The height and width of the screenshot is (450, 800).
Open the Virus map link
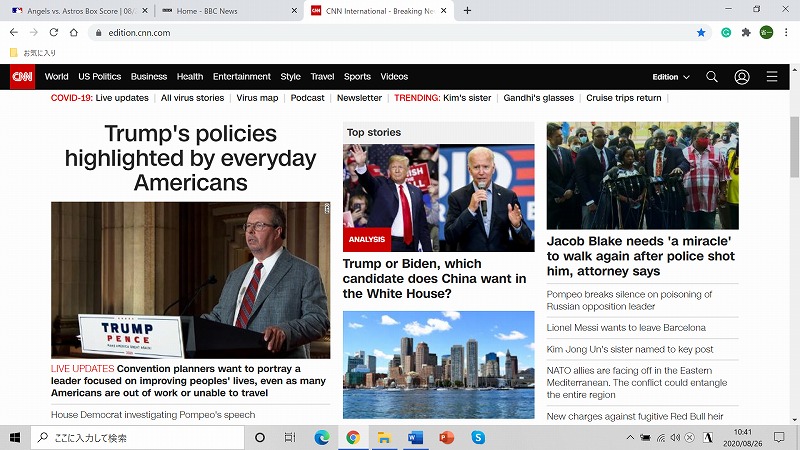tap(257, 98)
